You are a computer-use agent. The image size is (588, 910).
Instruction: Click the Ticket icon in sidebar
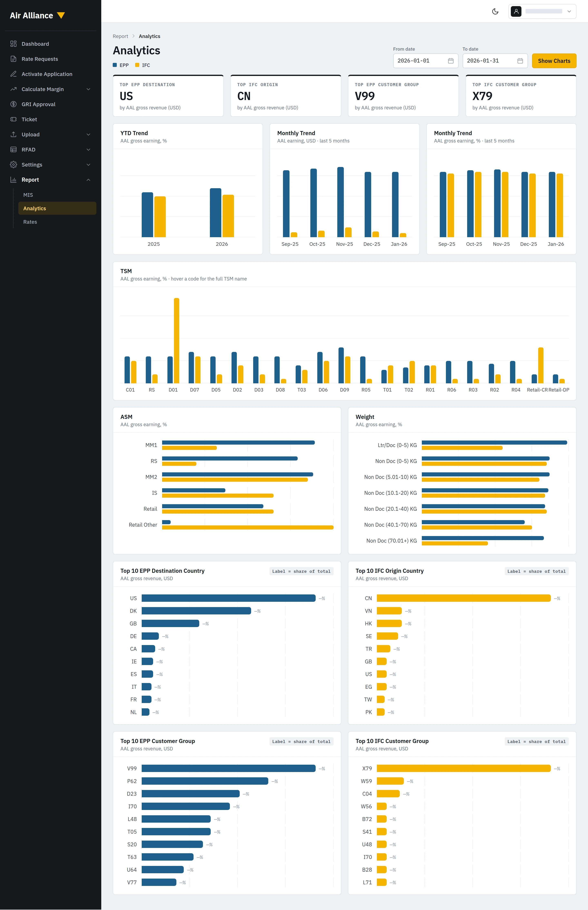[13, 119]
